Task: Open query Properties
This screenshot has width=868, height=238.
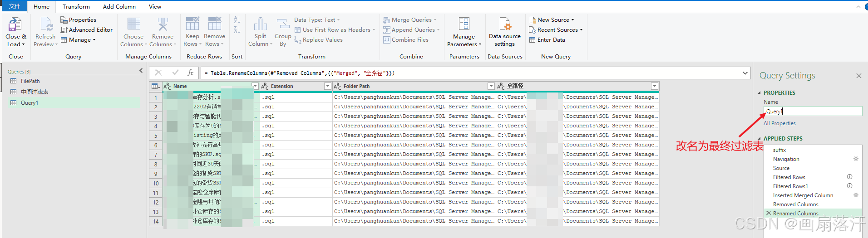Action: click(x=78, y=20)
